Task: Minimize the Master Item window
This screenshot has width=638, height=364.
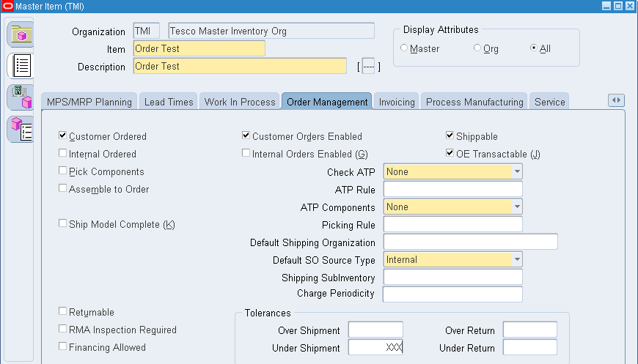Action: (x=606, y=6)
